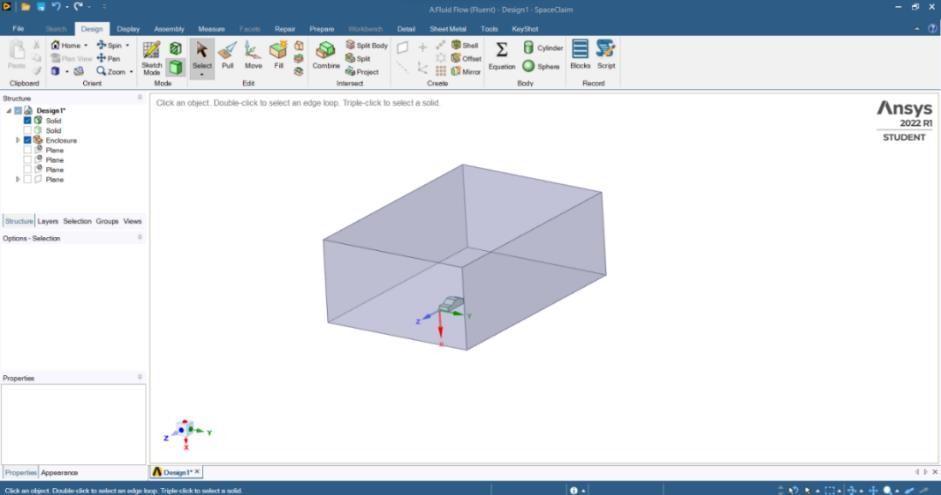Switch to Section mode
941x495 pixels.
[x=176, y=48]
